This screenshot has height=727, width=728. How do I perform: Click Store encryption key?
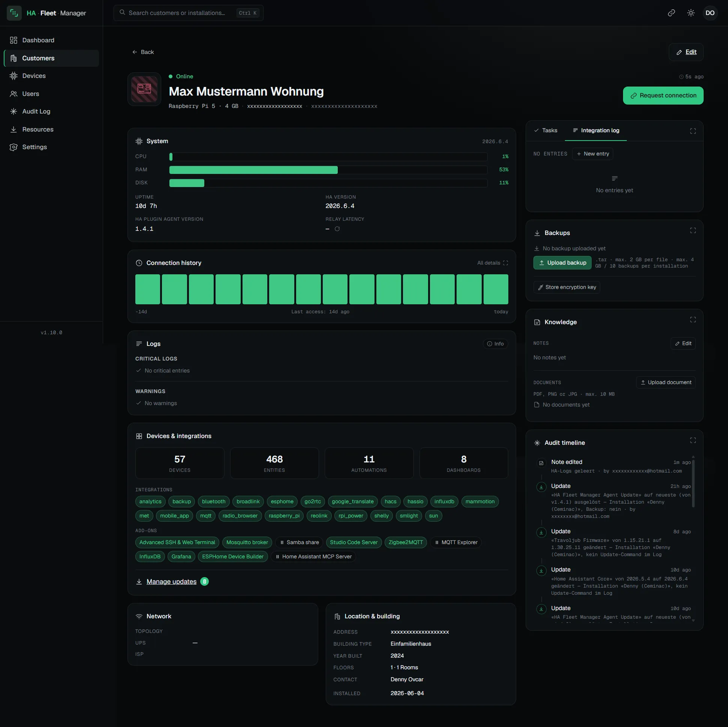566,287
